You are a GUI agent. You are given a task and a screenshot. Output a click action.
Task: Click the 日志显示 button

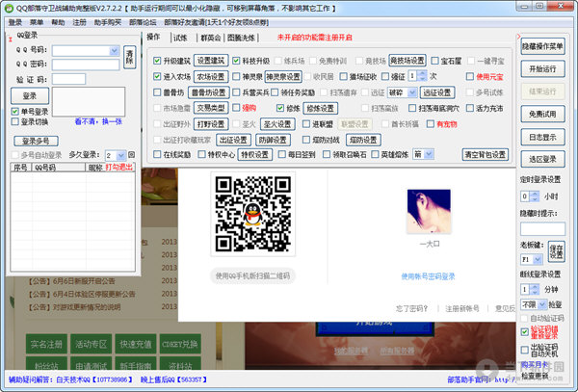click(x=542, y=137)
